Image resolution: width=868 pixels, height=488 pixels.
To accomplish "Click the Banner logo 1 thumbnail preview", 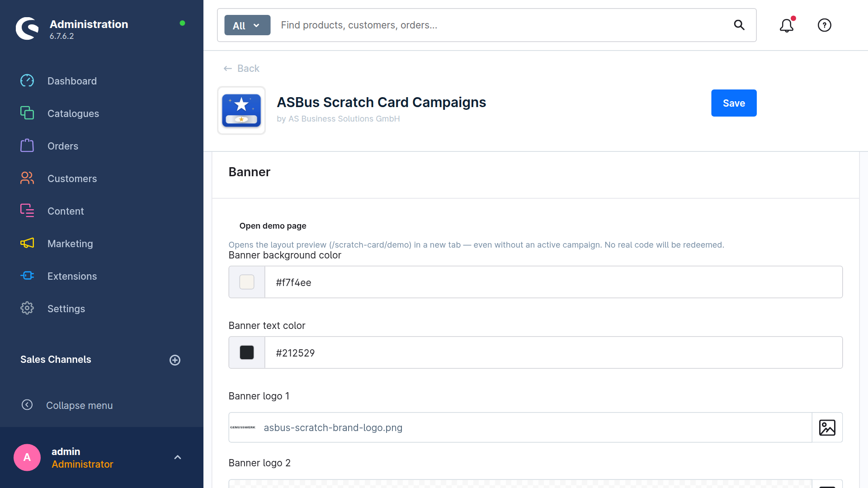I will [243, 427].
